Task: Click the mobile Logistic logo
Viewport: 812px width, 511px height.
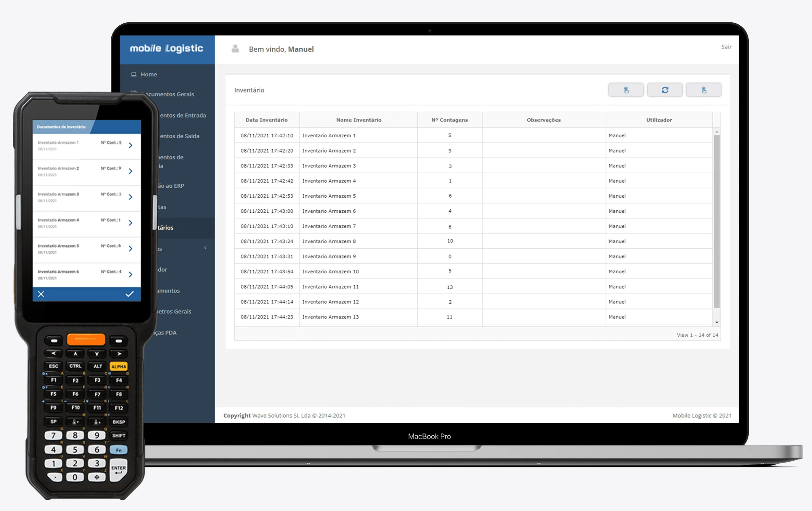Action: click(x=166, y=49)
